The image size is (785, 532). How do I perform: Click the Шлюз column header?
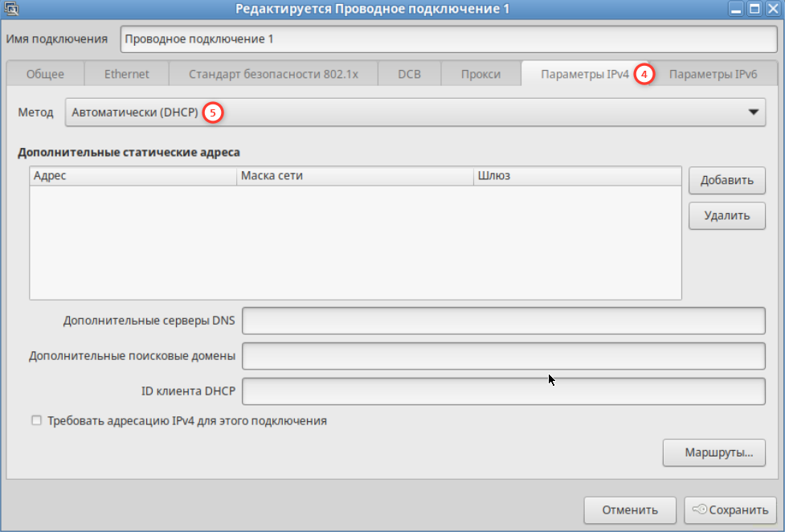point(577,176)
